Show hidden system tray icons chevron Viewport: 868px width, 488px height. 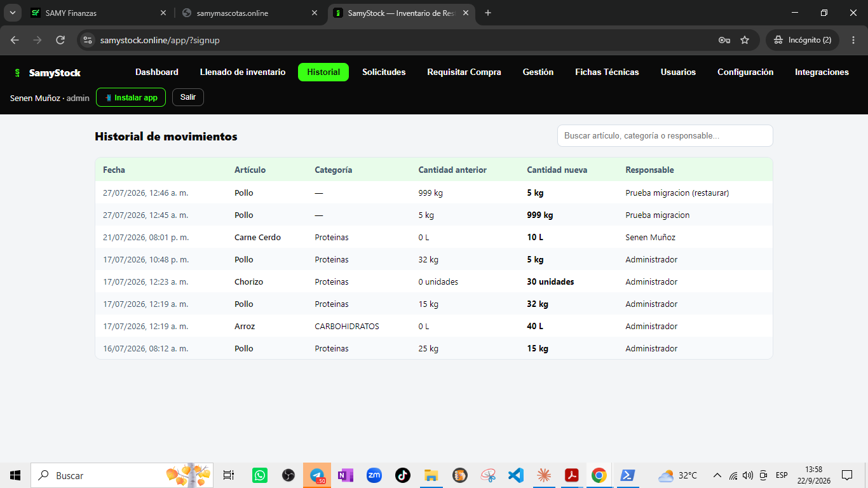click(717, 475)
